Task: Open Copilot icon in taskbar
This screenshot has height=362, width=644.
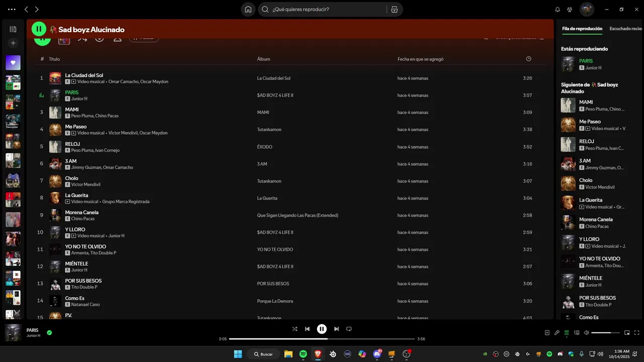Action: (x=362, y=354)
